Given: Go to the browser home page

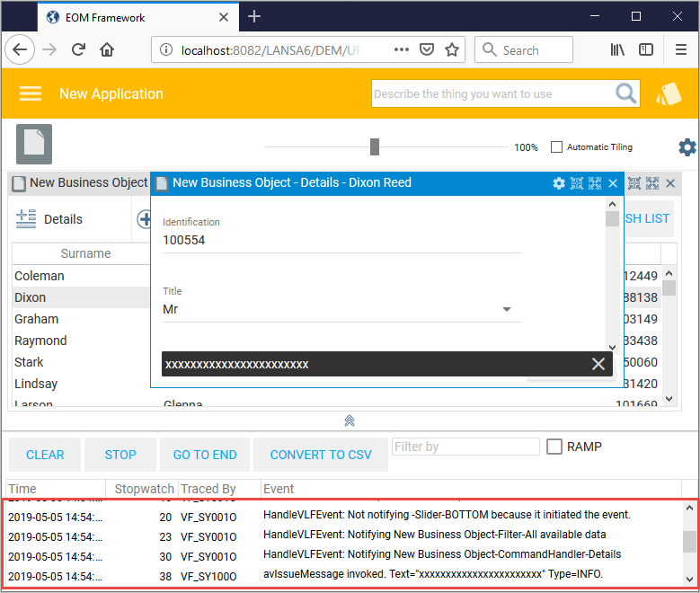Looking at the screenshot, I should click(x=107, y=49).
